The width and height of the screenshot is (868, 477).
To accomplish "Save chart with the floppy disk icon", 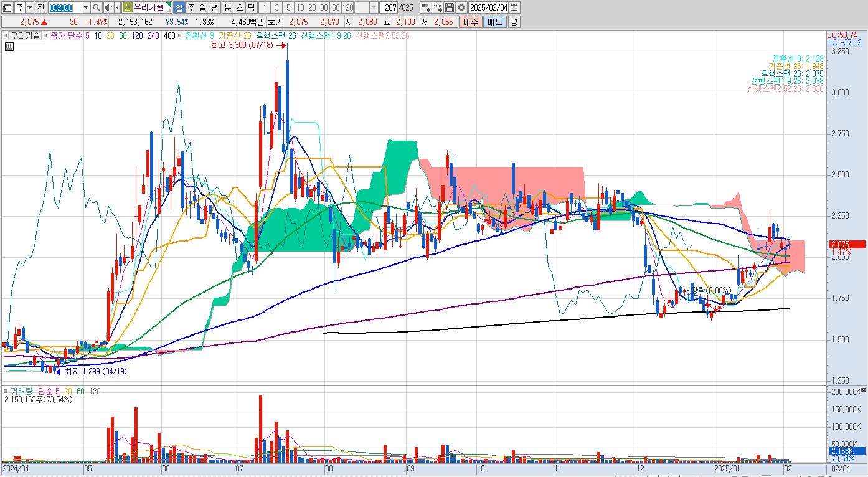I will tap(450, 7).
